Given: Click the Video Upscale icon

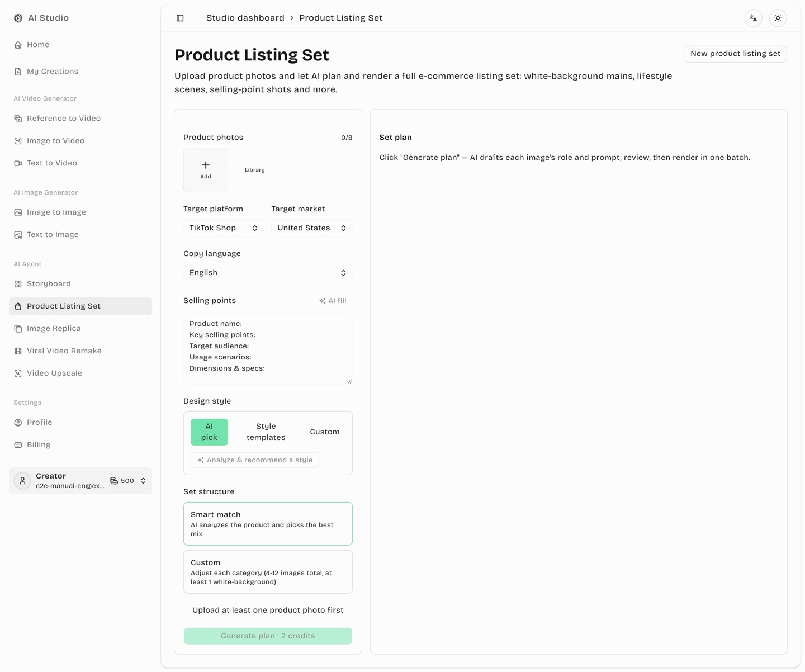Looking at the screenshot, I should pyautogui.click(x=18, y=373).
